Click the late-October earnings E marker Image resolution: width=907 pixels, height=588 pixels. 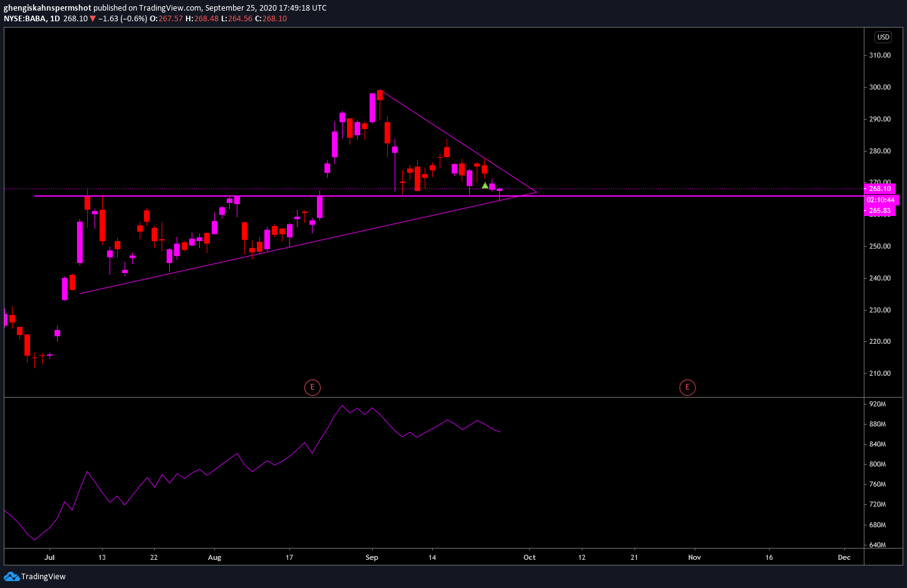(687, 387)
